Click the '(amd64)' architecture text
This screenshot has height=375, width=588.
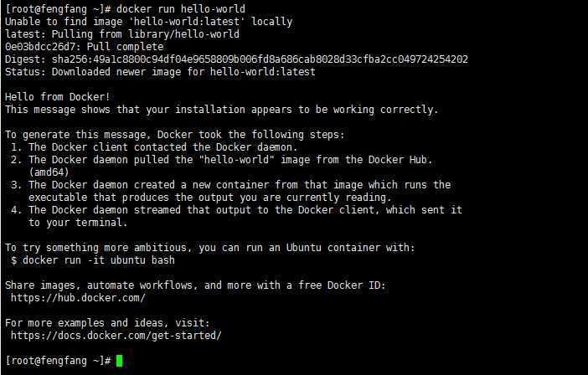pos(49,172)
